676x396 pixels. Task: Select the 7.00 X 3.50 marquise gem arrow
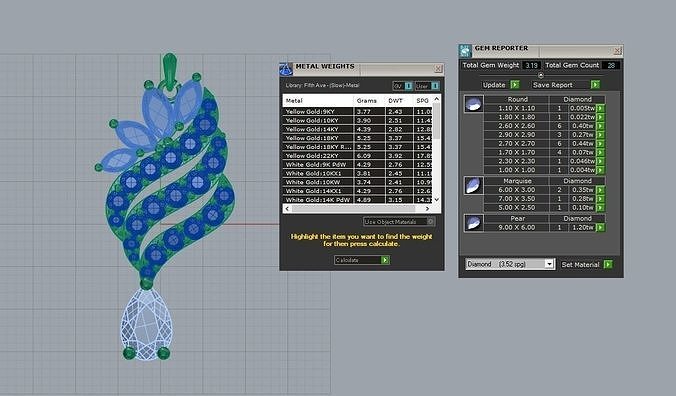tap(600, 199)
